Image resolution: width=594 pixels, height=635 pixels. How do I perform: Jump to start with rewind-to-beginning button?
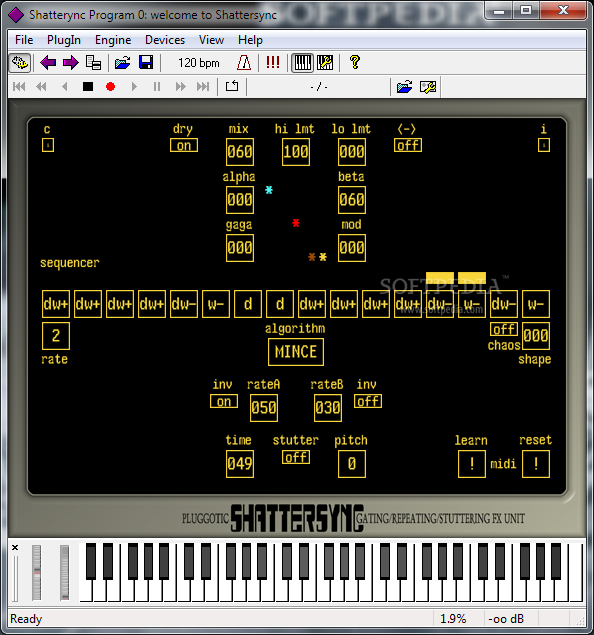pos(19,86)
